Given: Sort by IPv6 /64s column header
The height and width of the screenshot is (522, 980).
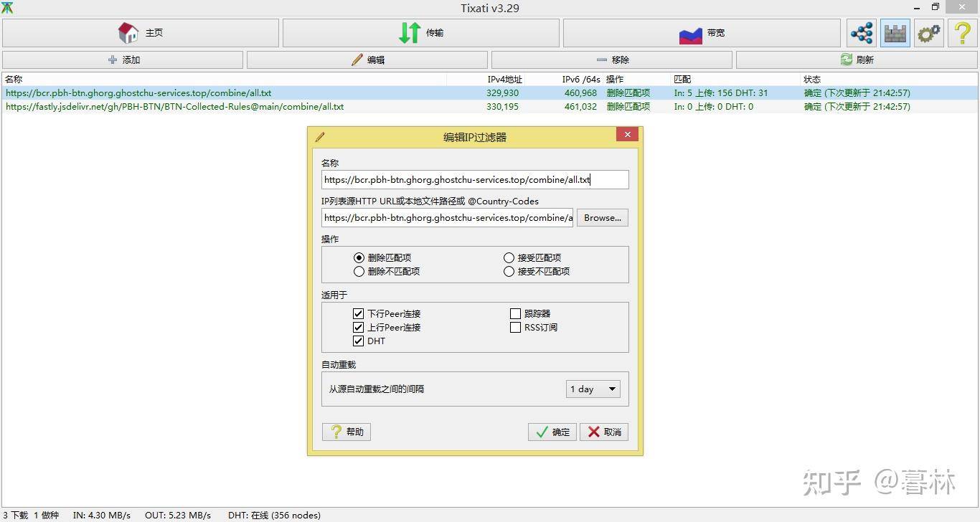Looking at the screenshot, I should click(581, 80).
